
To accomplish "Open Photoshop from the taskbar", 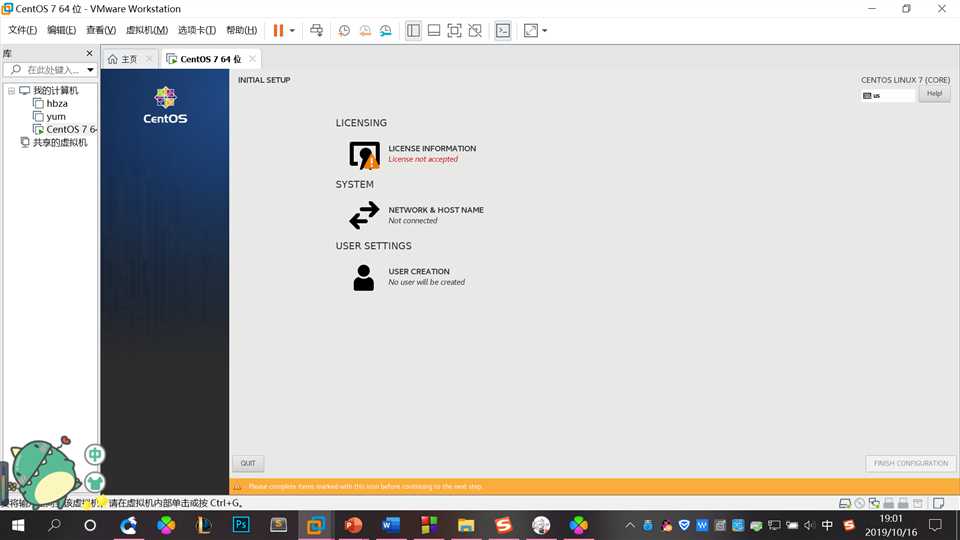I will (x=241, y=525).
